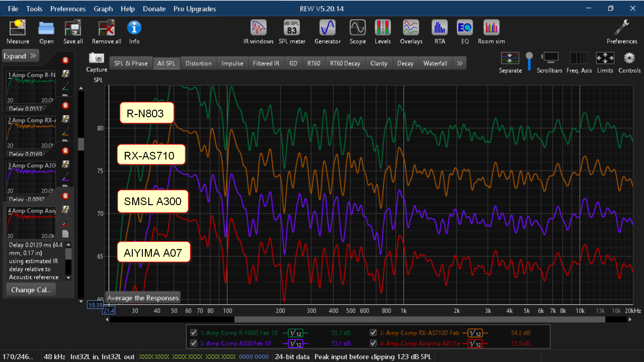Viewport: 644px width, 362px height.
Task: Open the Overlays window
Action: pyautogui.click(x=411, y=32)
